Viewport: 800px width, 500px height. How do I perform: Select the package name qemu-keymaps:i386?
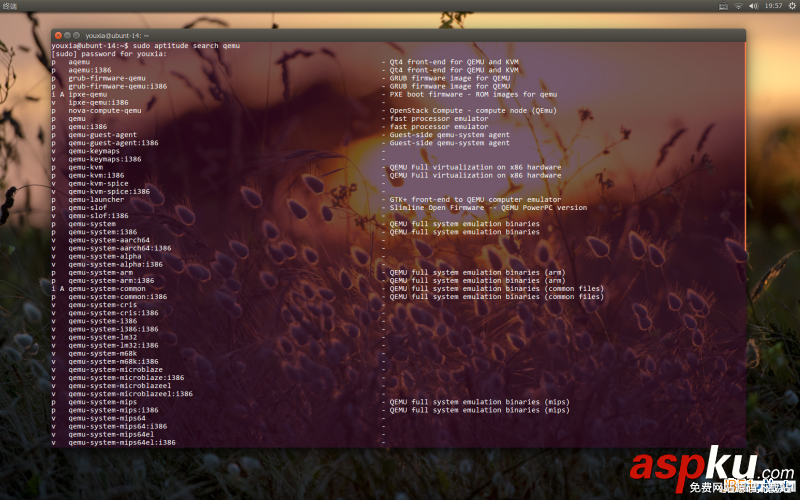tap(105, 159)
